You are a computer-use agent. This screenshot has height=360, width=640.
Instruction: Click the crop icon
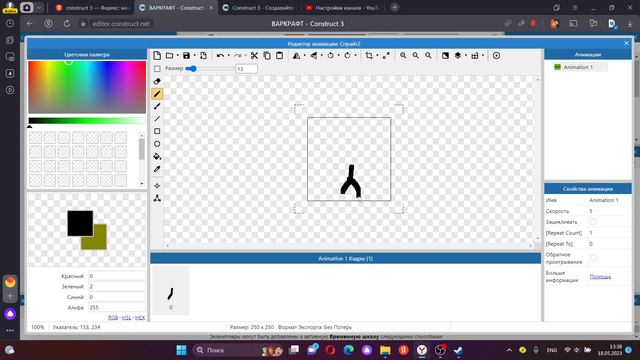point(369,56)
